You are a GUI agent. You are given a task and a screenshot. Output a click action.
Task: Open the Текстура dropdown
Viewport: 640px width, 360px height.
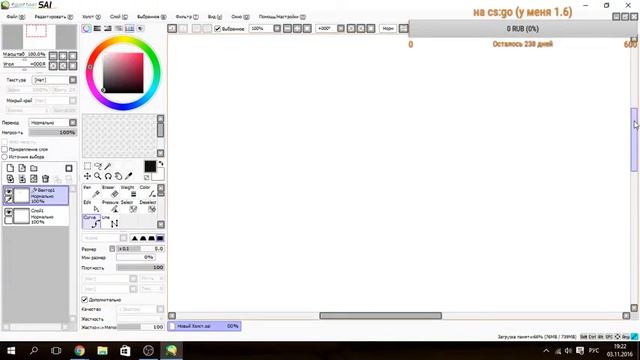pyautogui.click(x=73, y=80)
